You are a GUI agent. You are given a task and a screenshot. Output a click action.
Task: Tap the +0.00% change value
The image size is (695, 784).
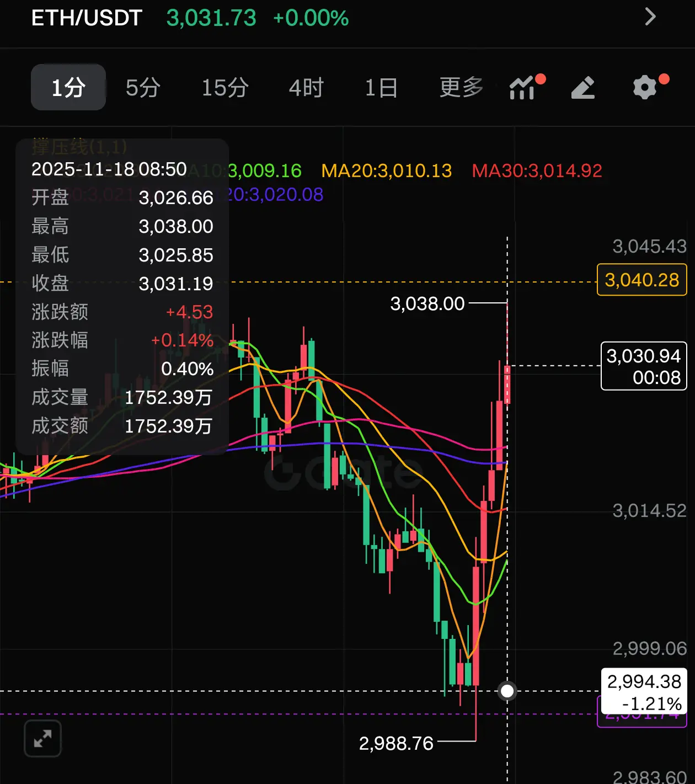(x=311, y=18)
